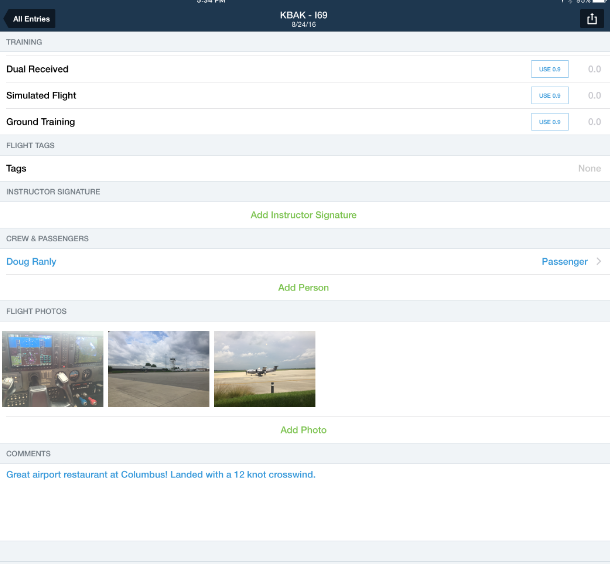Open the parked airplane photo
Image resolution: width=610 pixels, height=564 pixels.
[265, 369]
